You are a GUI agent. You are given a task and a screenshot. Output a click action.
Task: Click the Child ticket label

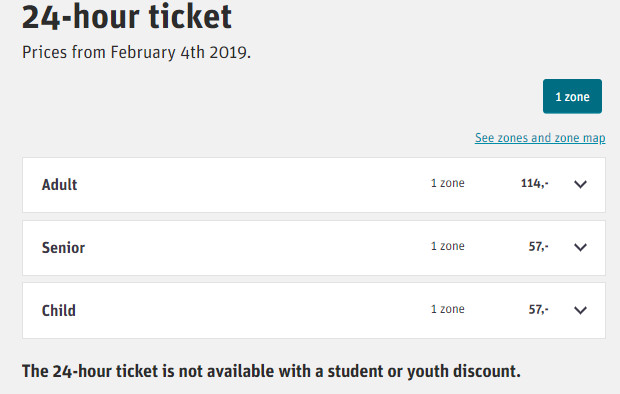click(59, 311)
